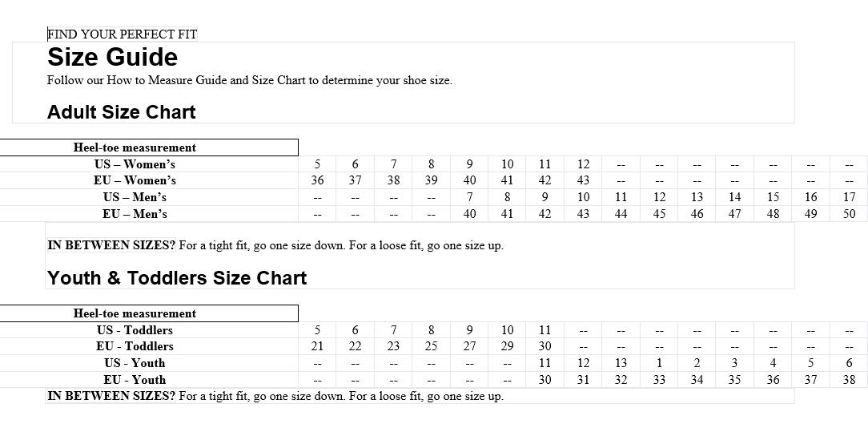The height and width of the screenshot is (424, 868).
Task: Click the "Follow our How to Measure Guide" sentence
Action: point(249,80)
